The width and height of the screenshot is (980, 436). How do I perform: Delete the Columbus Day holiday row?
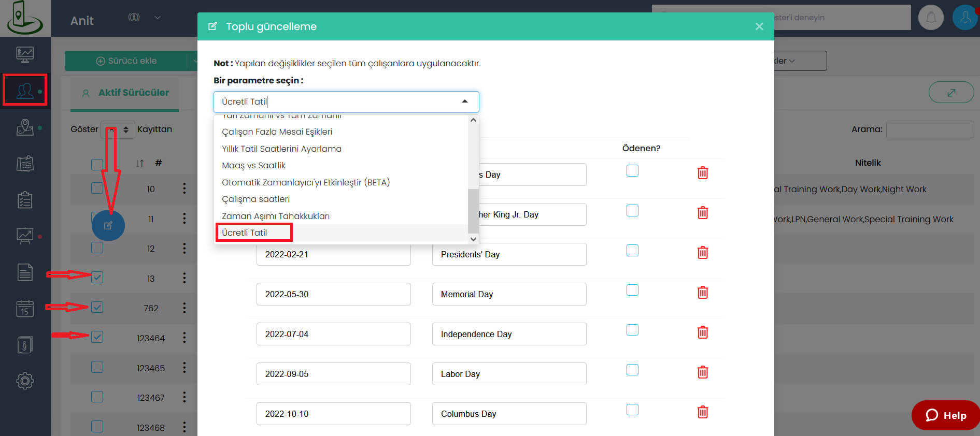pos(702,412)
